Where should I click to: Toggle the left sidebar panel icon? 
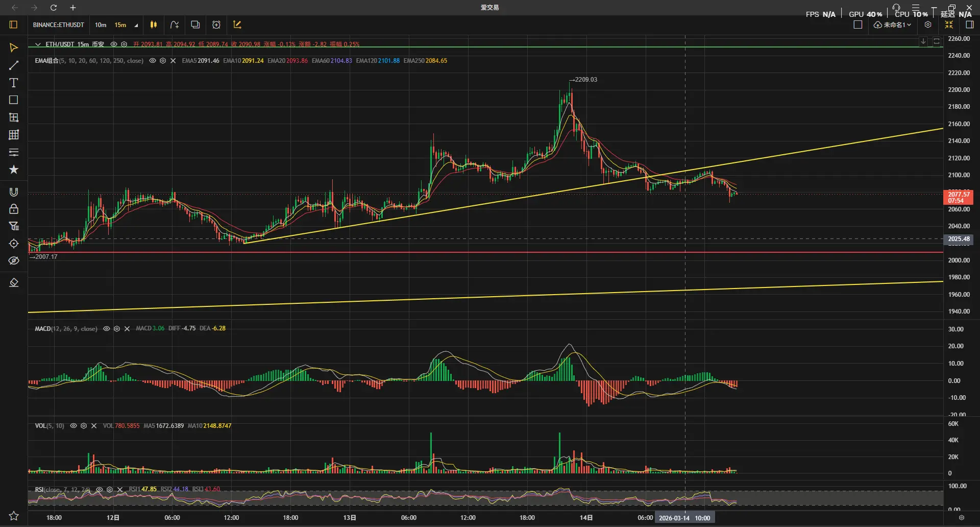[x=14, y=25]
